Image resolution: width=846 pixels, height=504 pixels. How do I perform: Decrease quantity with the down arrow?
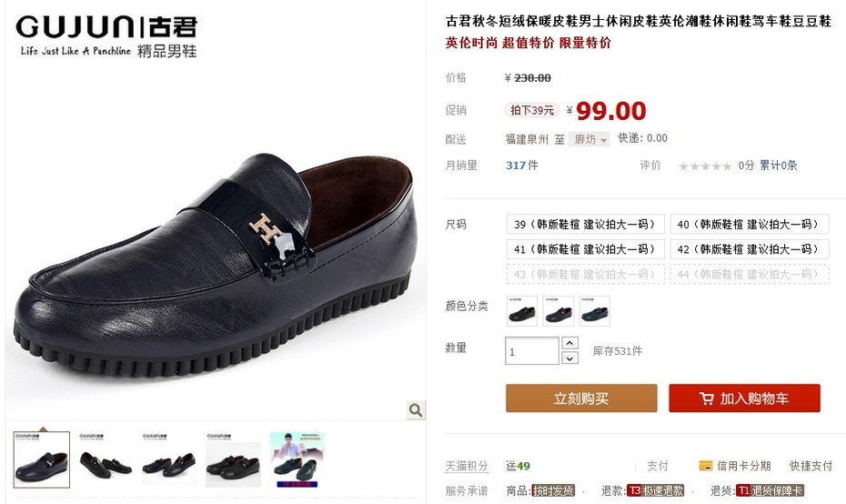click(x=569, y=358)
